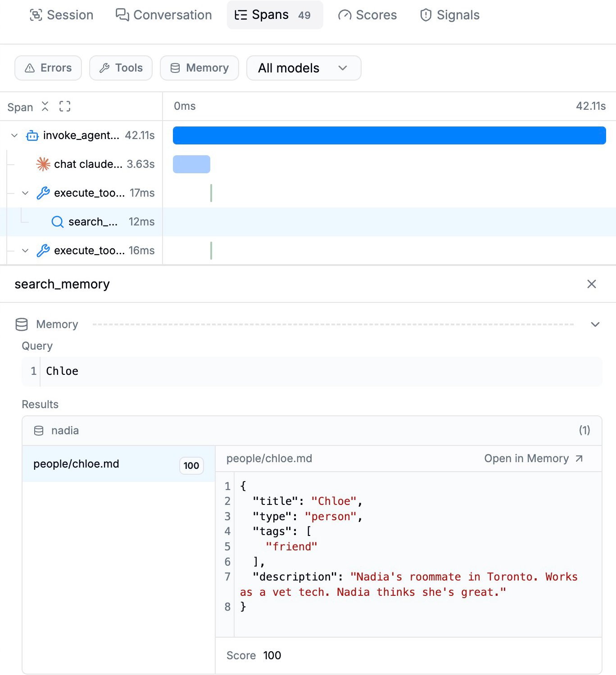This screenshot has width=616, height=675.
Task: Click the Spans list icon
Action: coord(241,15)
